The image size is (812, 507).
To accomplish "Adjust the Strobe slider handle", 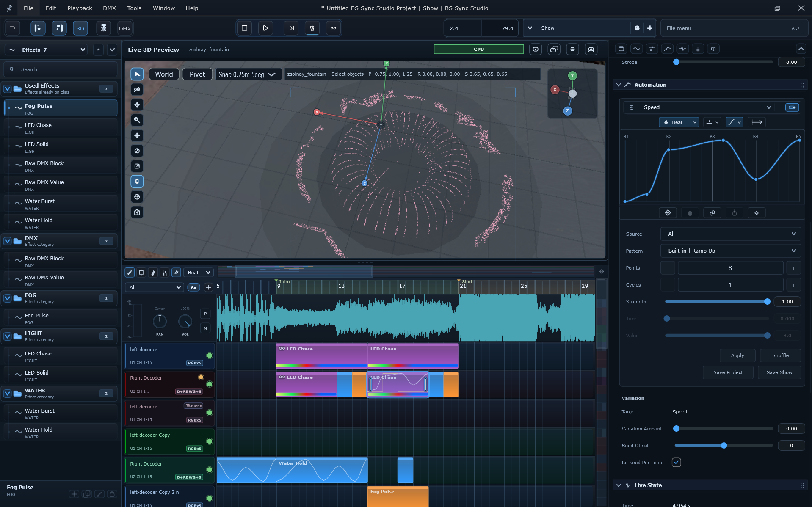I will click(x=676, y=62).
